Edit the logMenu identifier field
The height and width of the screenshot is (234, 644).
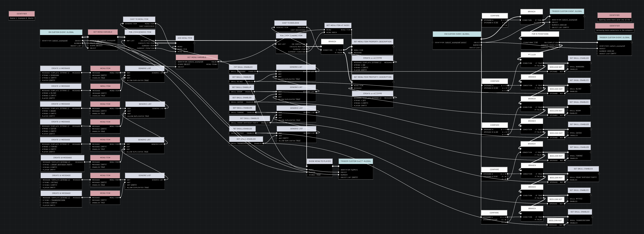(x=354, y=170)
